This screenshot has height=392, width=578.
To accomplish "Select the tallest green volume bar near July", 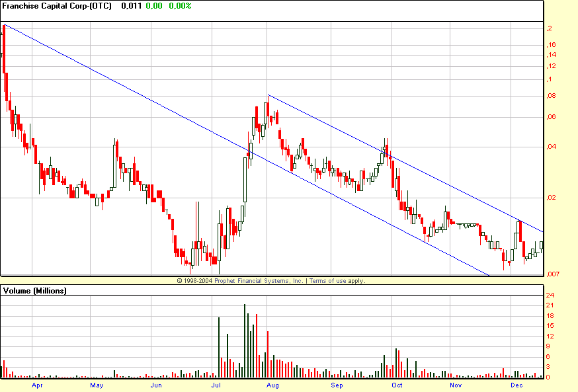I will pyautogui.click(x=244, y=337).
